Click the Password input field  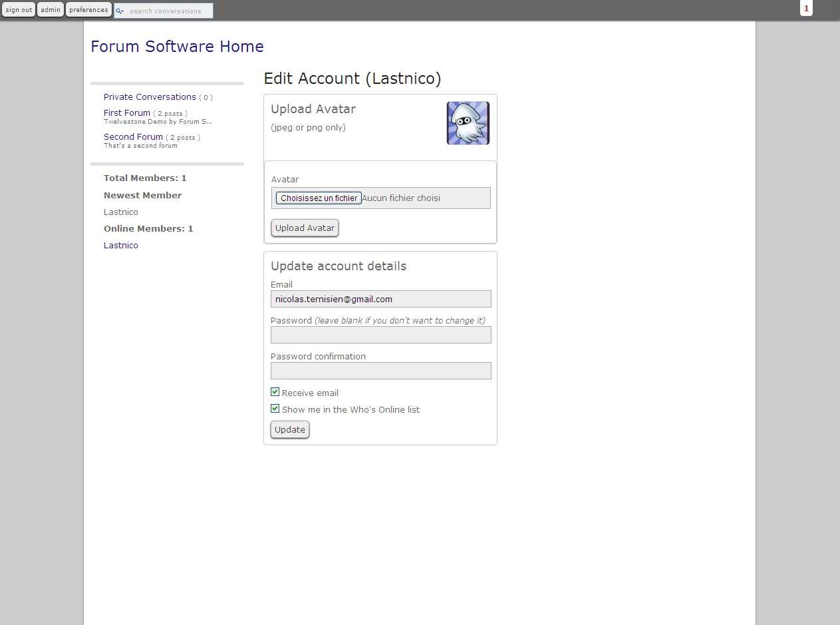pyautogui.click(x=380, y=335)
